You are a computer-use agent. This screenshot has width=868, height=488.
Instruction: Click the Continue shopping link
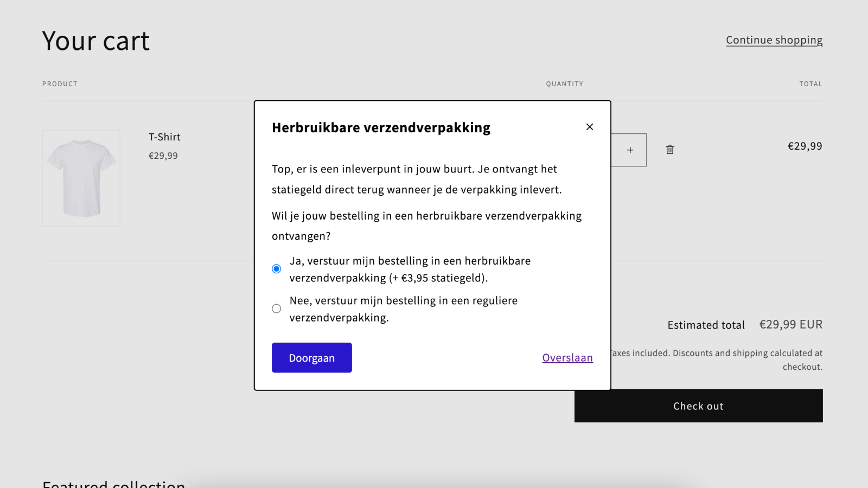pyautogui.click(x=774, y=40)
